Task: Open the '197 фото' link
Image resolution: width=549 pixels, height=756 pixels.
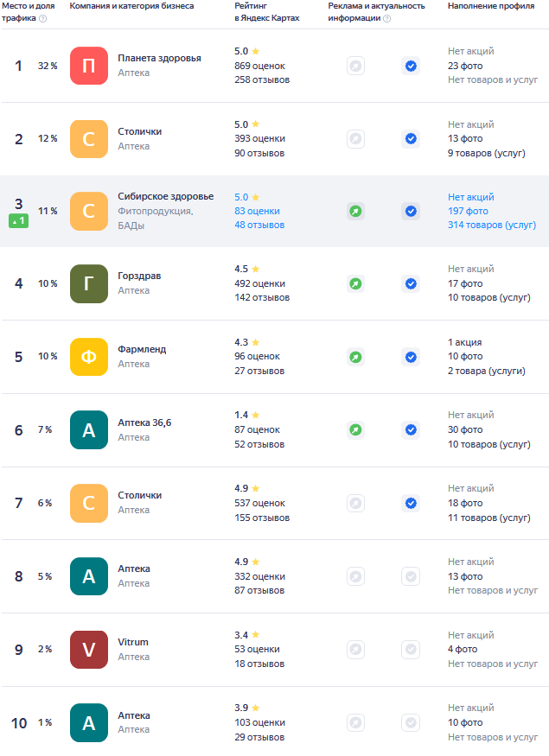Action: pos(468,211)
